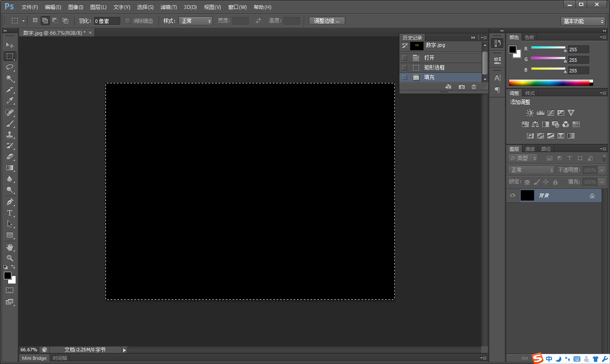Expand the layer fill dropdown arrow

click(x=602, y=182)
